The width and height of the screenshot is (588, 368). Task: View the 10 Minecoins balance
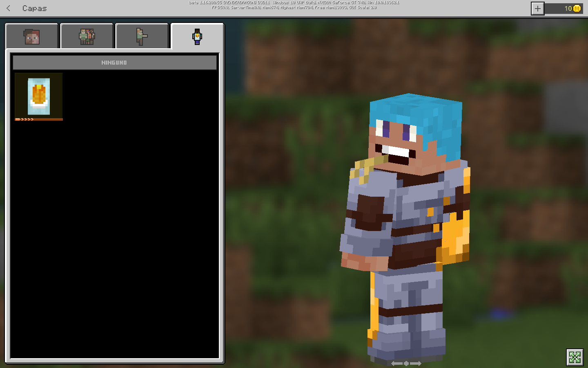coord(563,8)
